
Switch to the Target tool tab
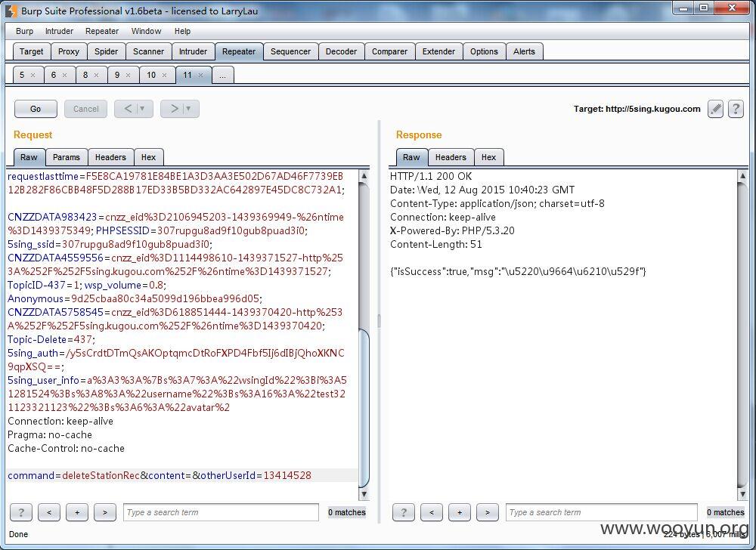click(31, 51)
